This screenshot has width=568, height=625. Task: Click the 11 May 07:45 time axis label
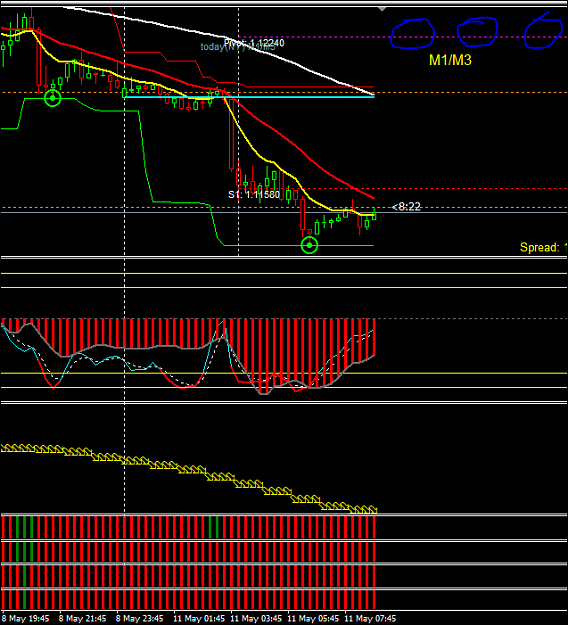click(370, 619)
